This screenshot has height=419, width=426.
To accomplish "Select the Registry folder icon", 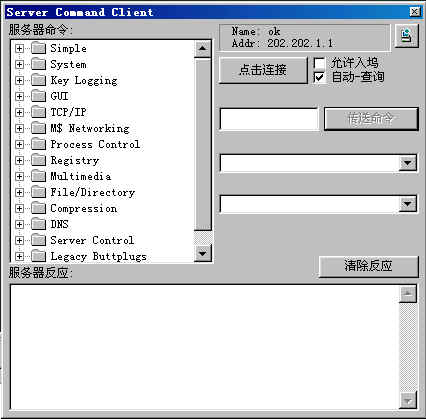I will tap(38, 160).
